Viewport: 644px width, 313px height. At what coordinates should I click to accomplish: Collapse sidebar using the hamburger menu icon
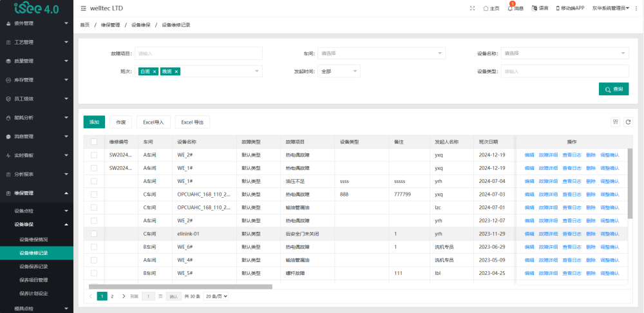(x=84, y=8)
